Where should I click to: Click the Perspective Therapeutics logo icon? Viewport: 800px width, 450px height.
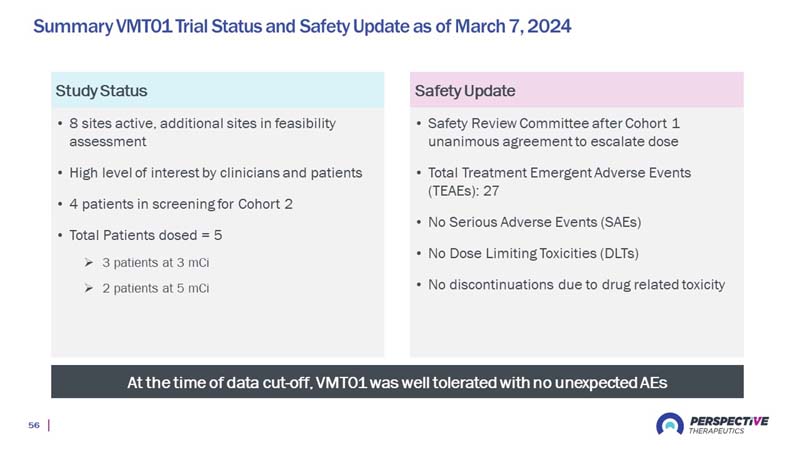670,424
